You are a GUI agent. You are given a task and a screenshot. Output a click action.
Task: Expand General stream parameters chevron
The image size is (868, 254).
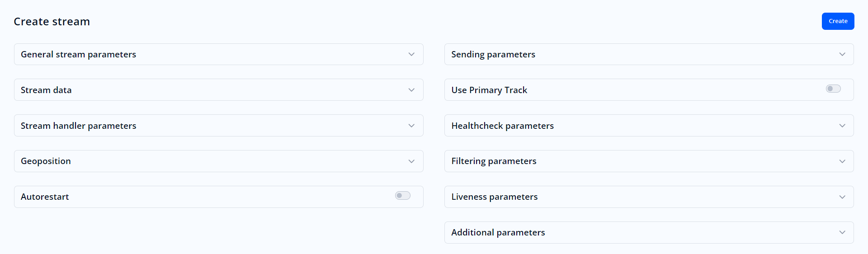pos(411,54)
